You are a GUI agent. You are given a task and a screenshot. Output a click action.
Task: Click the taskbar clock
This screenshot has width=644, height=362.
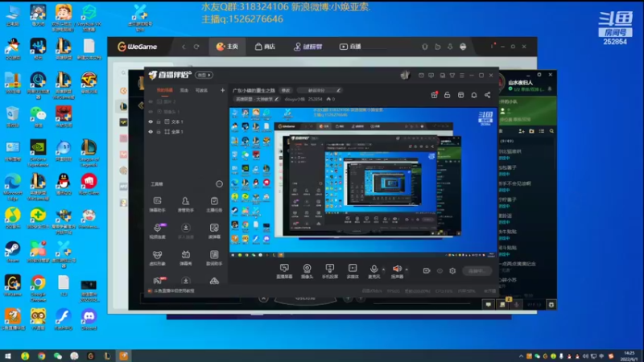tap(629, 356)
